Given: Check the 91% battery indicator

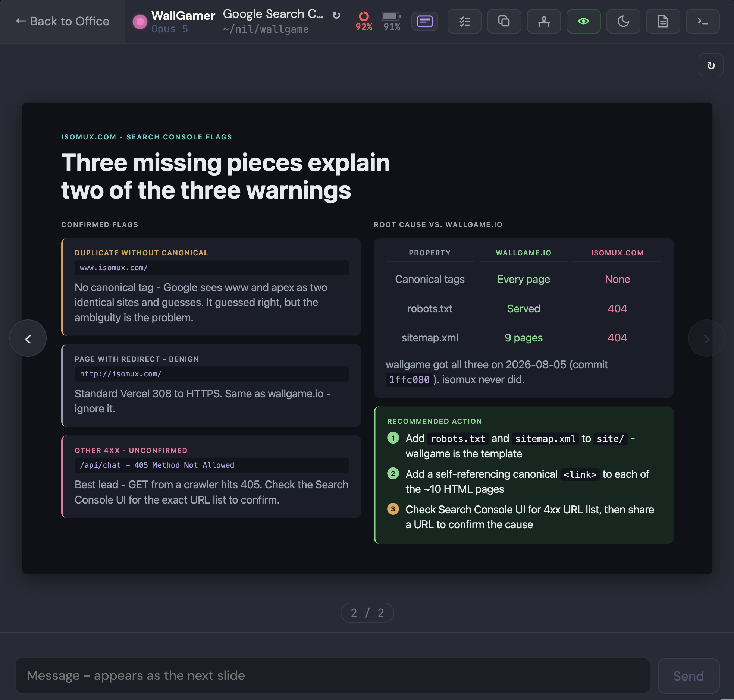Looking at the screenshot, I should click(x=392, y=21).
